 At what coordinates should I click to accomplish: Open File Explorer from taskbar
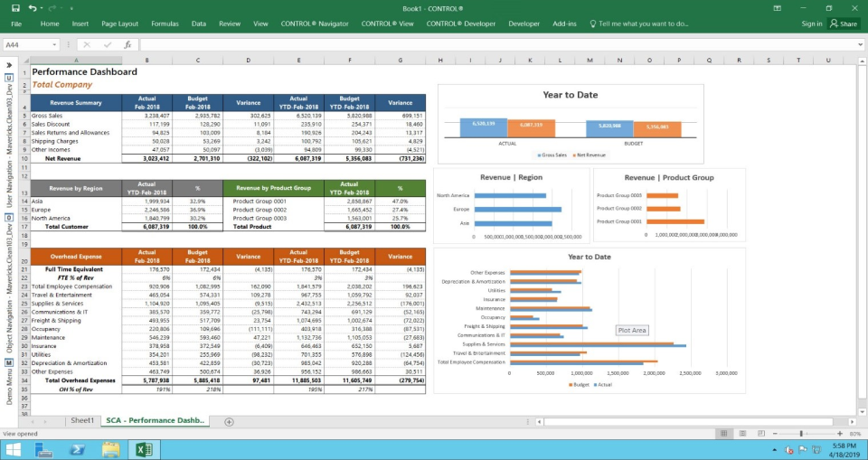coord(110,449)
